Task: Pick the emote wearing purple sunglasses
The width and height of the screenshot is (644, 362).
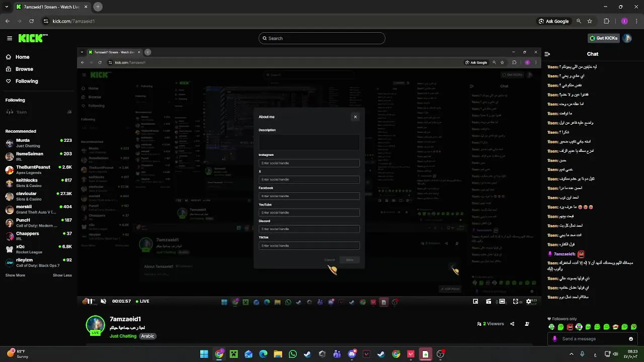Action: (579, 327)
